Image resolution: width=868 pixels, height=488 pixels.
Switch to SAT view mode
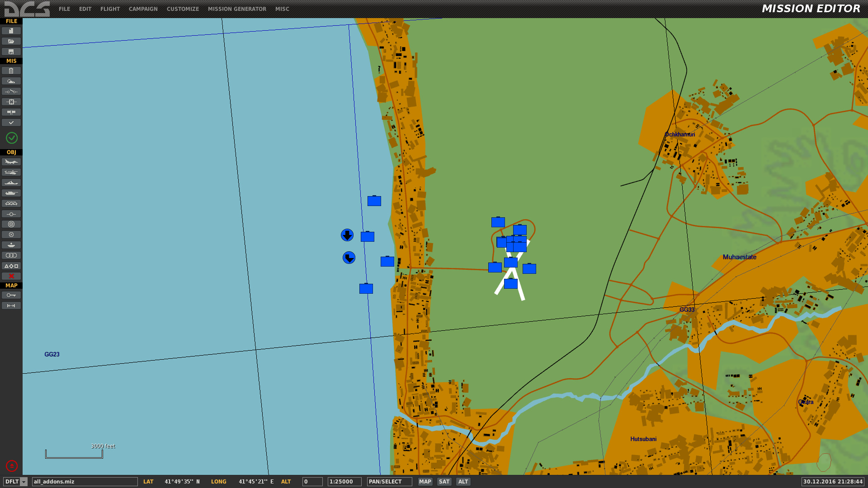pyautogui.click(x=444, y=482)
